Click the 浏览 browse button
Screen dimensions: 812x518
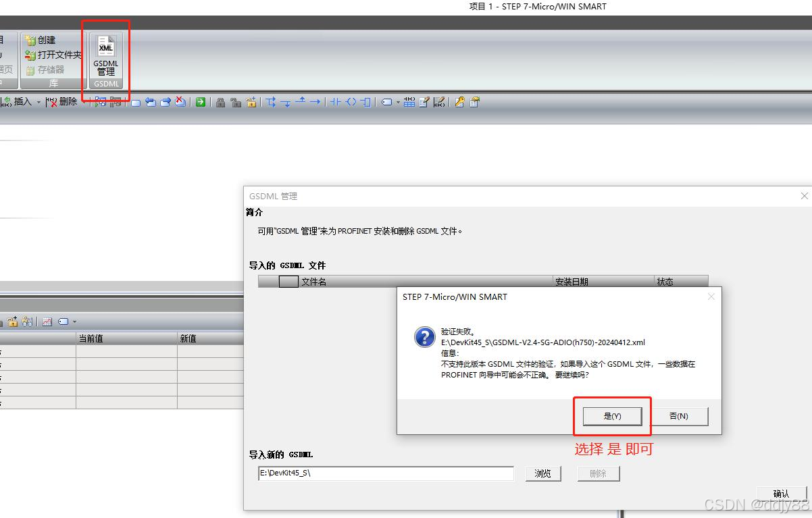click(x=543, y=473)
